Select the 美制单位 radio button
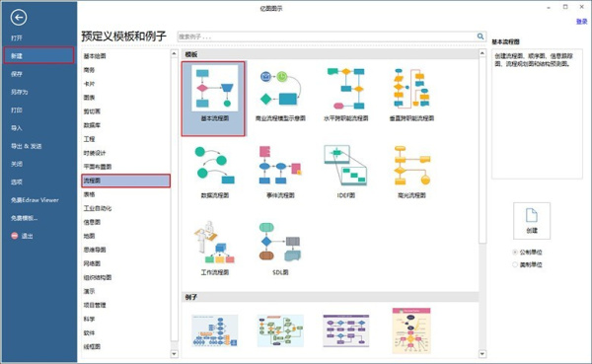Viewport: 592px width, 364px height. coord(515,264)
